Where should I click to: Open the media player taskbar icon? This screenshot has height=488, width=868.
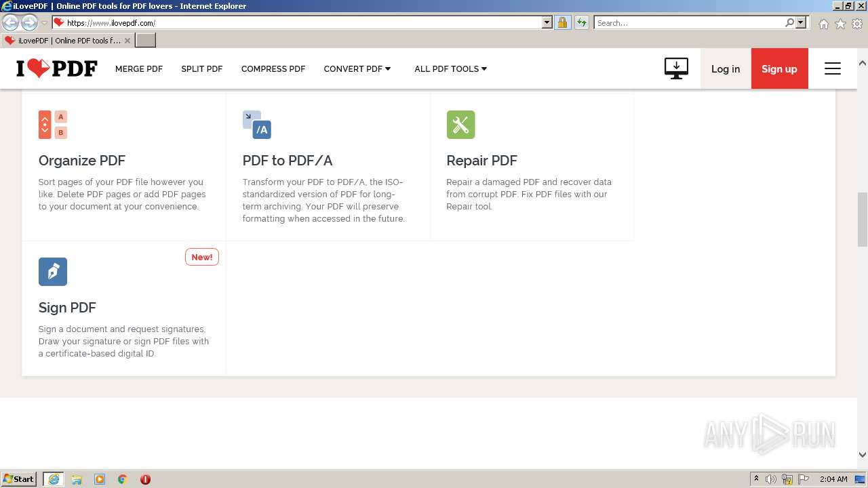(100, 479)
